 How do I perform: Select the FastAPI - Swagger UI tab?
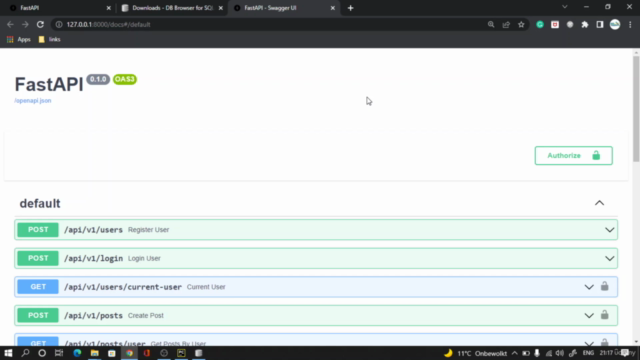(283, 8)
